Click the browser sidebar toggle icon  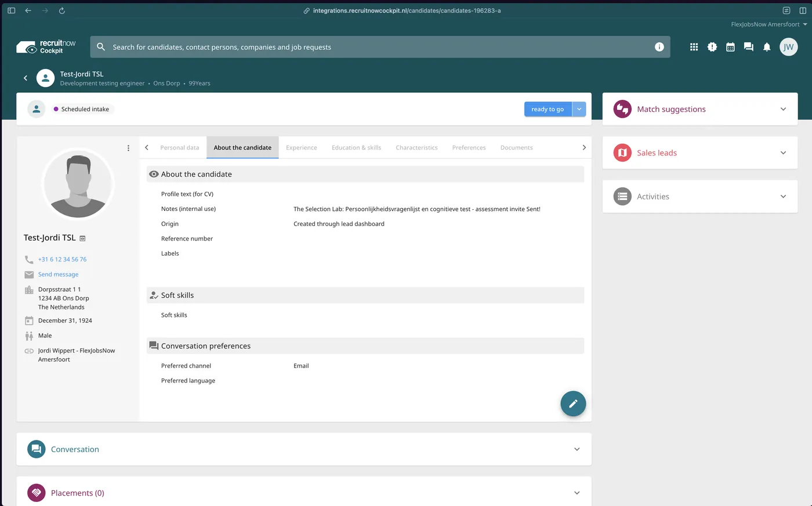pyautogui.click(x=11, y=10)
